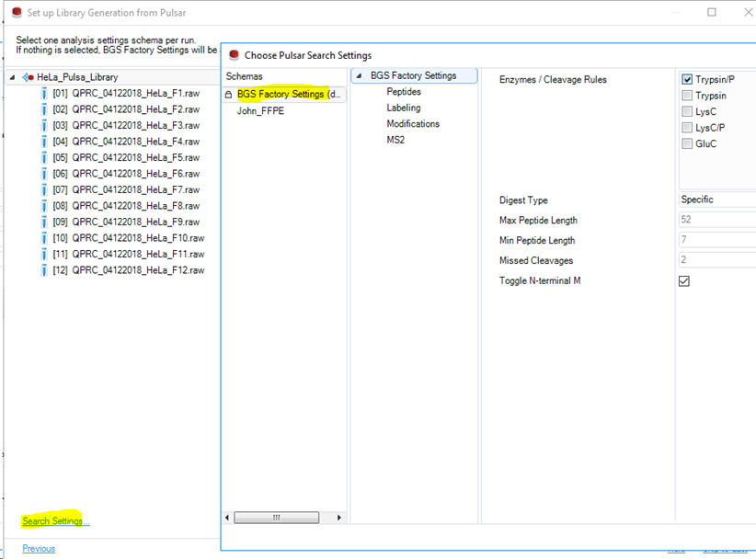The image size is (756, 559).
Task: Click the lock icon beside BGS Factory Settings schema
Action: pyautogui.click(x=228, y=95)
